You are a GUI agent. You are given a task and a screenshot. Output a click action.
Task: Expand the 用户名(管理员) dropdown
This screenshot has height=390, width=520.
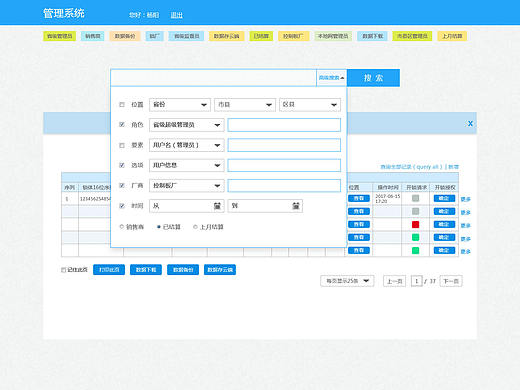click(x=187, y=145)
